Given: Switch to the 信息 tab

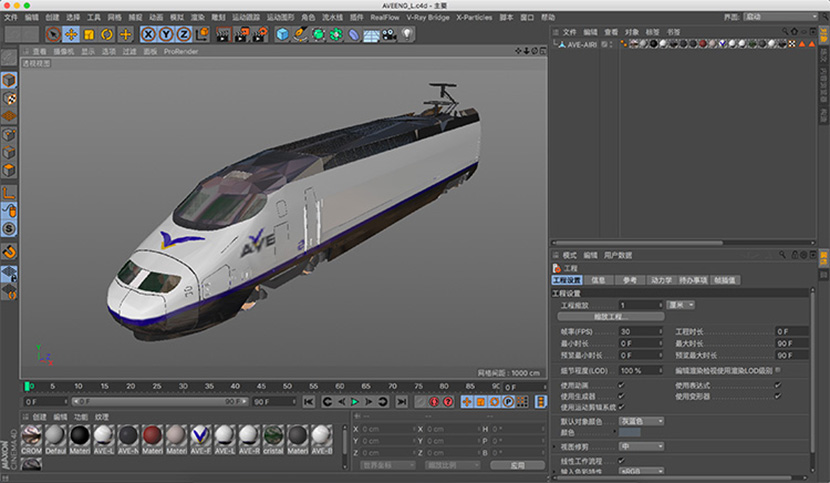Looking at the screenshot, I should [598, 280].
